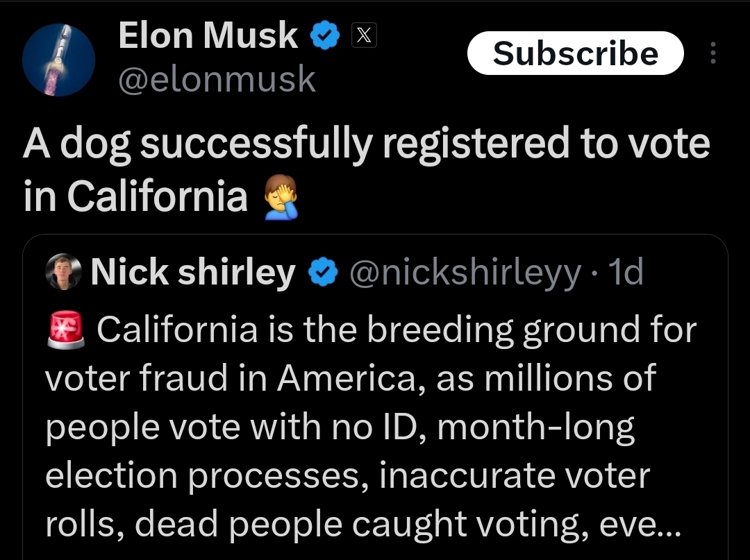Open Elon Musk's rocket profile picture

pyautogui.click(x=58, y=60)
